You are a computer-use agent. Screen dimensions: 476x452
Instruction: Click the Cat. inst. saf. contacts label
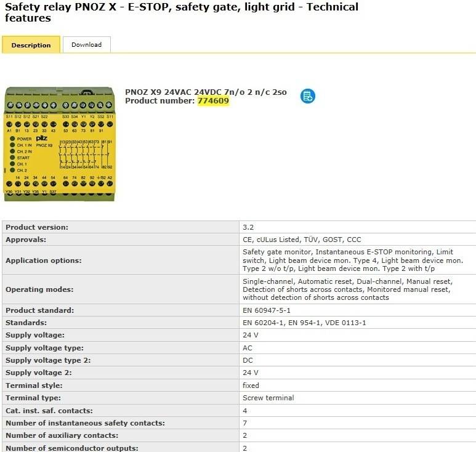tap(49, 411)
